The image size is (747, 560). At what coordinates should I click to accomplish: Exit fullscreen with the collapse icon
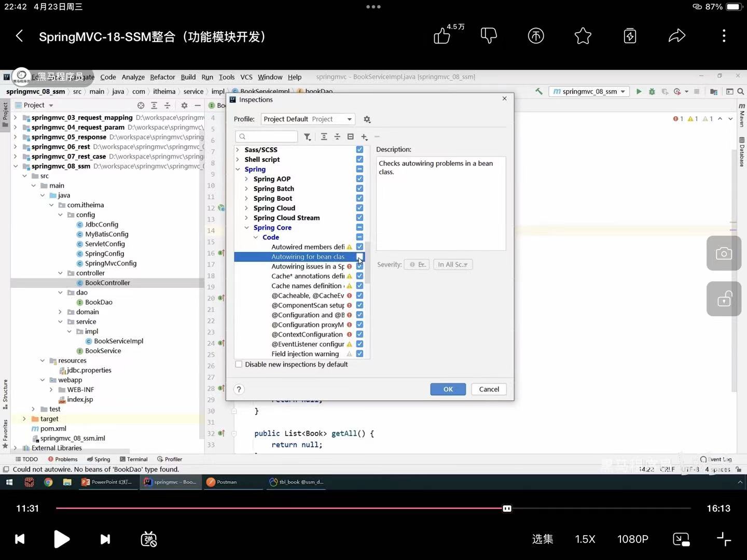(724, 539)
